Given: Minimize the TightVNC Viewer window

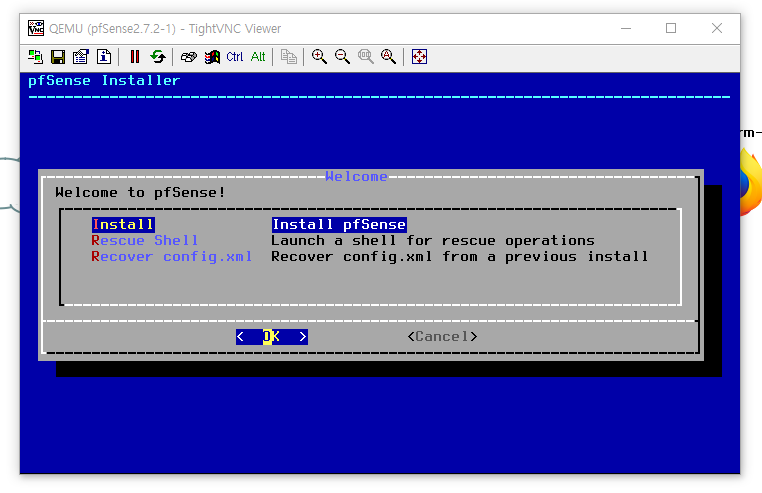Looking at the screenshot, I should (x=626, y=28).
